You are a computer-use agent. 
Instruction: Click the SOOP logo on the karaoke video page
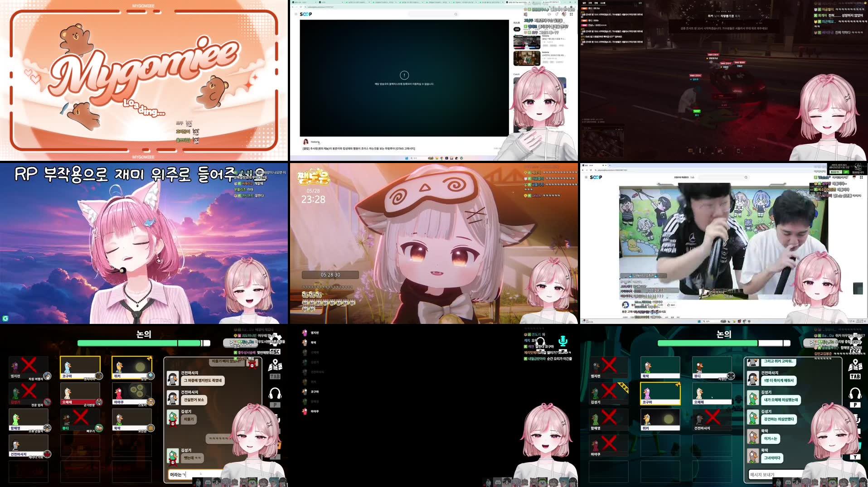tap(596, 177)
